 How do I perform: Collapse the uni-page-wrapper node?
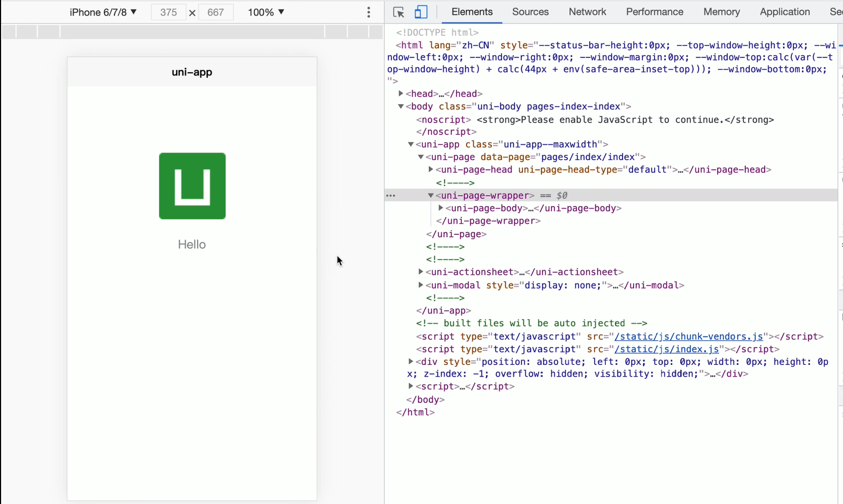431,196
